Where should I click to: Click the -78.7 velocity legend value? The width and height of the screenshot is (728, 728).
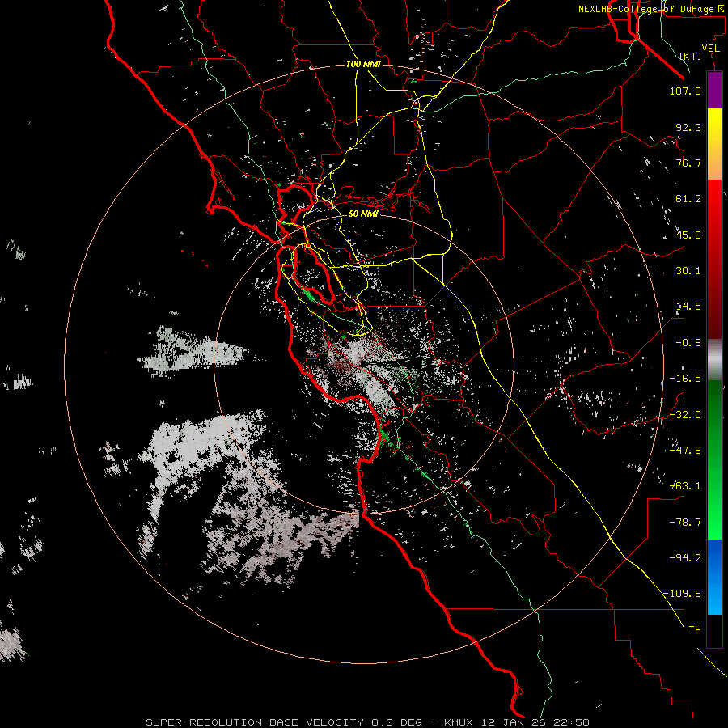(x=685, y=523)
